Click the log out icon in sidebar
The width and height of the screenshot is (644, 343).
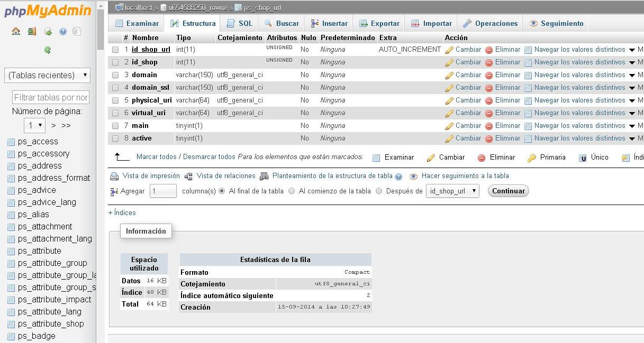[32, 32]
